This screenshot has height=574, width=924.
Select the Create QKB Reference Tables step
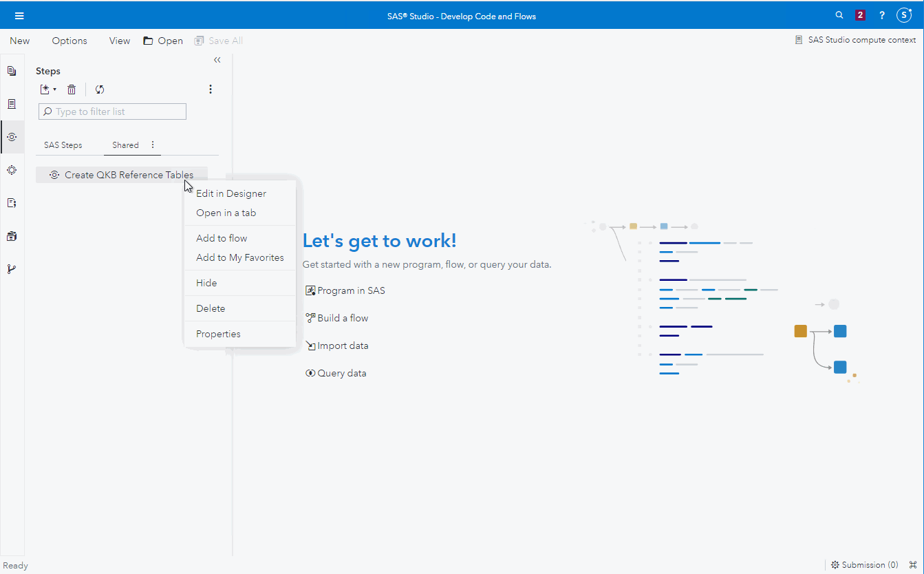[122, 175]
